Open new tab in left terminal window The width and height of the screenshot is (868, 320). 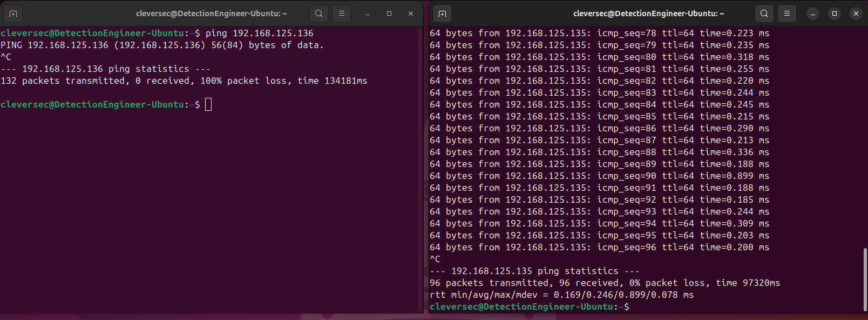click(x=13, y=14)
